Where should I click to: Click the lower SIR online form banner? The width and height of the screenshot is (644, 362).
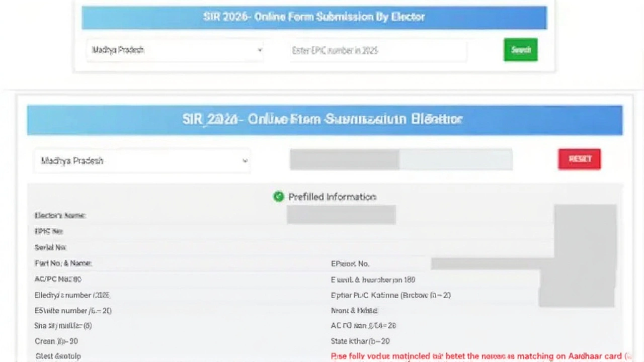[325, 120]
